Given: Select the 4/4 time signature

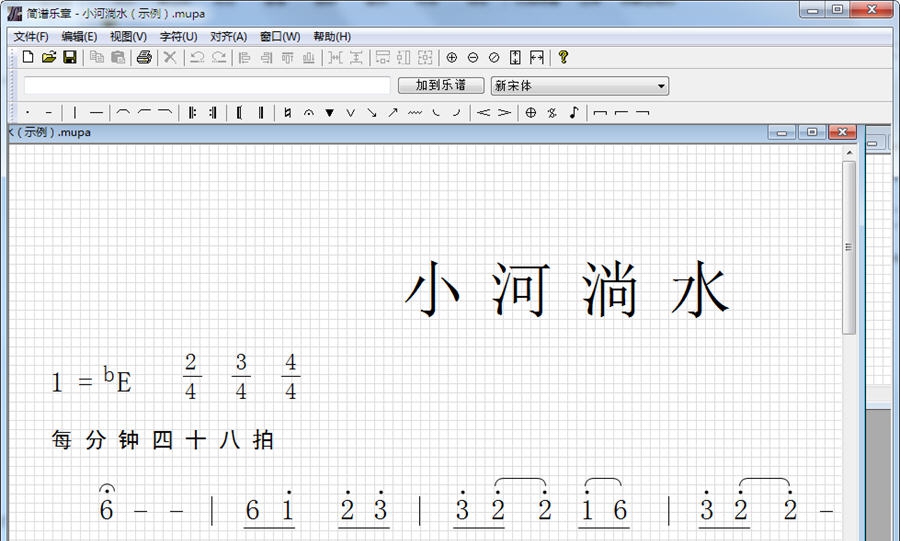Looking at the screenshot, I should pyautogui.click(x=290, y=377).
